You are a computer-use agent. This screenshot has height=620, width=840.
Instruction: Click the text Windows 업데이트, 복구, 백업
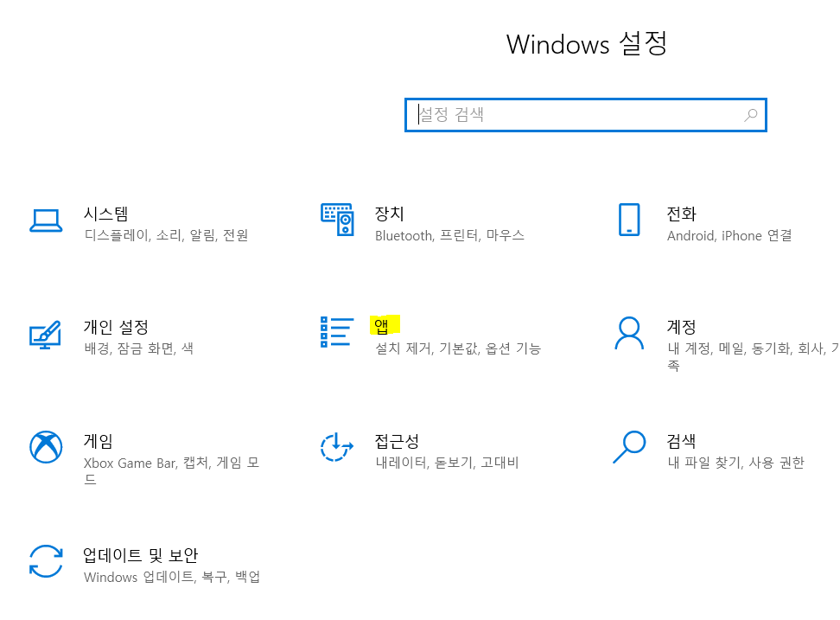point(172,577)
